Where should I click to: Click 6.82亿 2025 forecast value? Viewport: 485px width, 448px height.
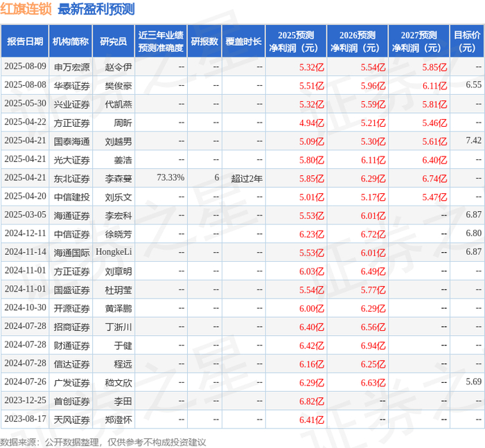[x=312, y=401]
